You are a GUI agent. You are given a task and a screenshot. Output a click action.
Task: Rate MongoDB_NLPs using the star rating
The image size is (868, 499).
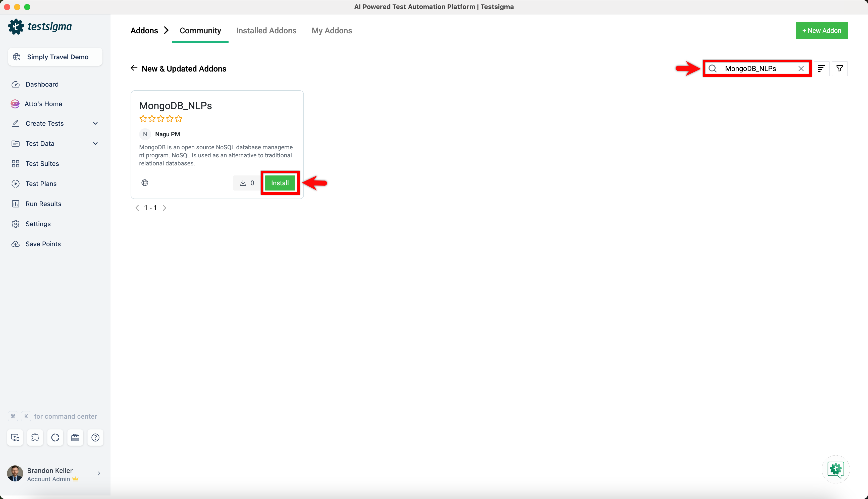[160, 118]
